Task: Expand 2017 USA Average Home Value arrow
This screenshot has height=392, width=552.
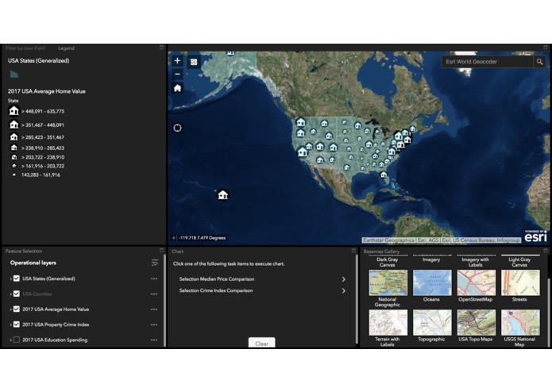Action: click(x=10, y=309)
